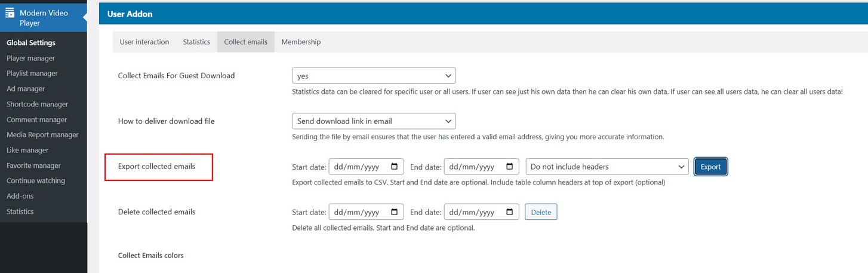868x273 pixels.
Task: Open calendar picker for Export Start date
Action: click(395, 167)
